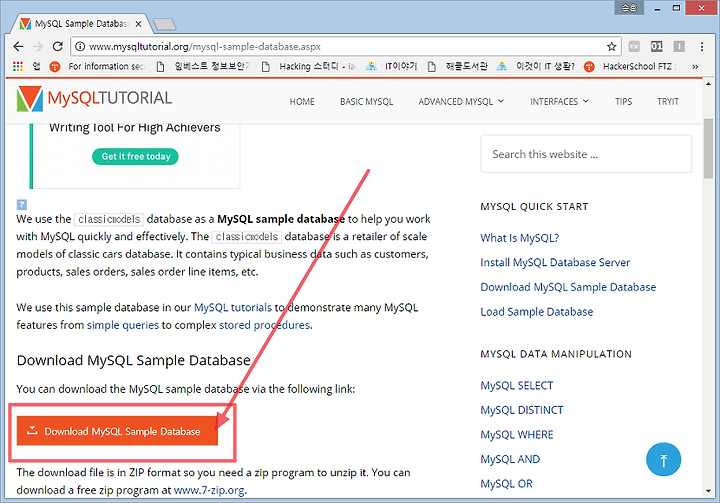Click the 'Download MySQL Sample Database' heading
The image size is (720, 503).
[x=134, y=360]
